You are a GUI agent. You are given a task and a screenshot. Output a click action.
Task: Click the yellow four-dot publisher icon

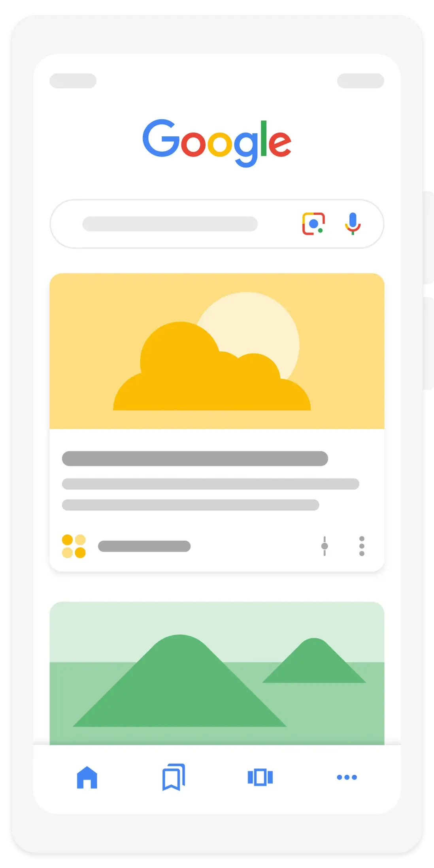click(74, 546)
